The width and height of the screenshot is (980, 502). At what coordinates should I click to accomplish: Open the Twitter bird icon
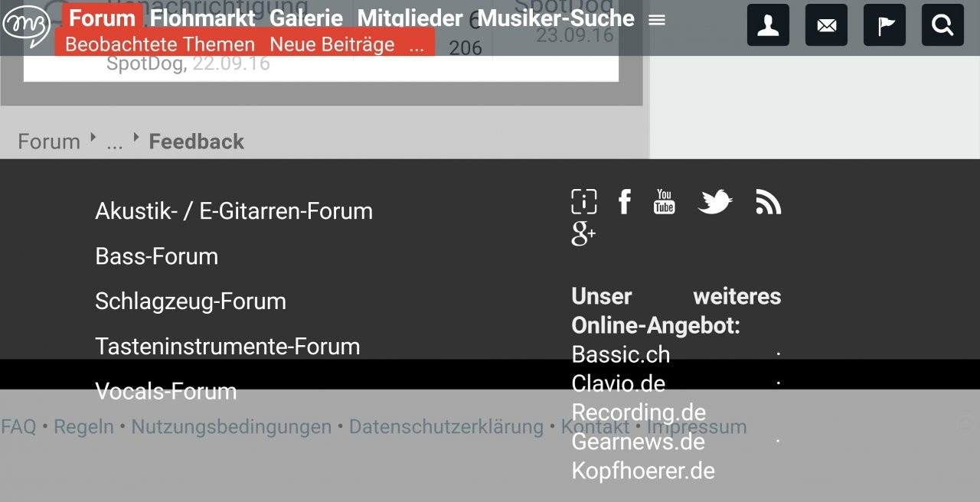tap(715, 202)
